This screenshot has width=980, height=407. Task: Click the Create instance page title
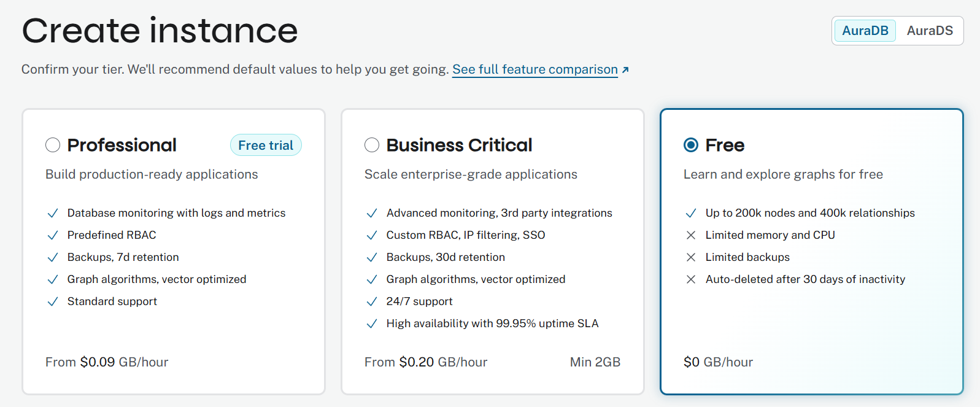pyautogui.click(x=160, y=31)
